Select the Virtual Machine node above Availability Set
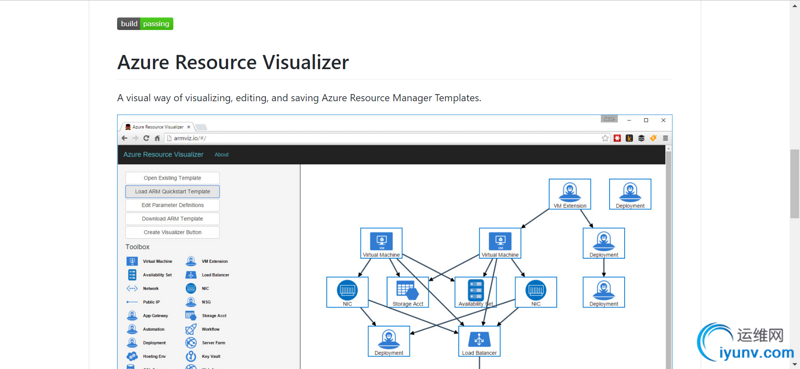Image resolution: width=800 pixels, height=369 pixels. click(500, 243)
